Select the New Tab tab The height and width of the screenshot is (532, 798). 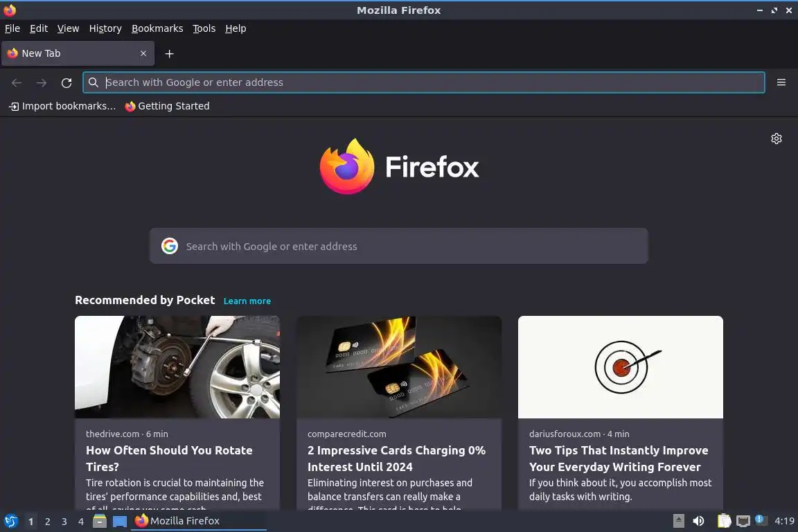pyautogui.click(x=78, y=53)
